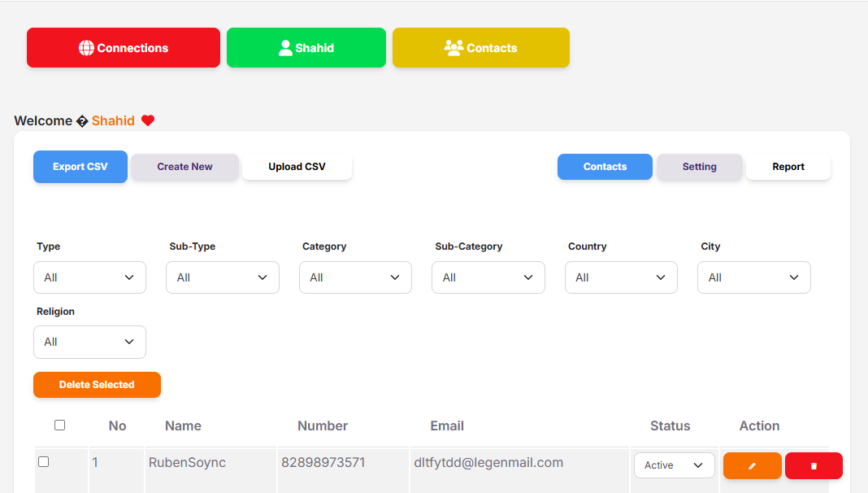This screenshot has height=493, width=868.
Task: Open the green Shahid profile button
Action: click(x=306, y=48)
